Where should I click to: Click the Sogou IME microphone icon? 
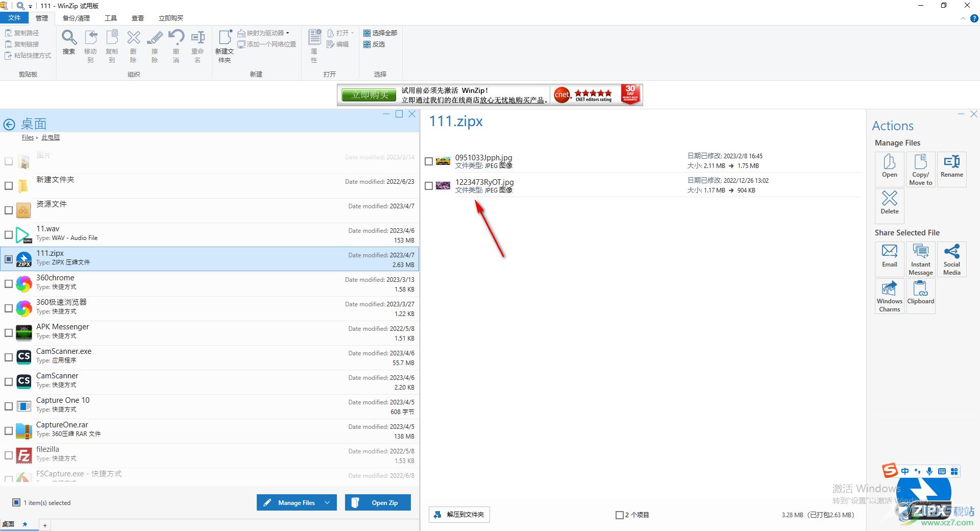coord(929,471)
